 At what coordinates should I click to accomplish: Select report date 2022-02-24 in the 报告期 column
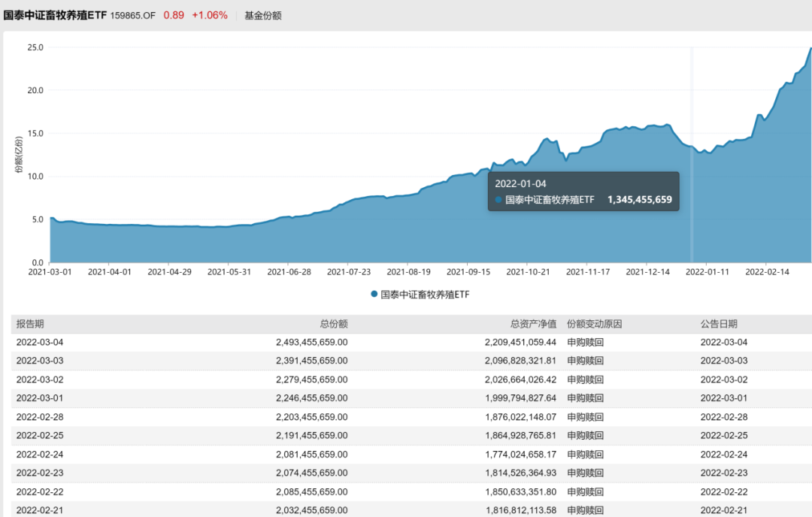coord(40,455)
